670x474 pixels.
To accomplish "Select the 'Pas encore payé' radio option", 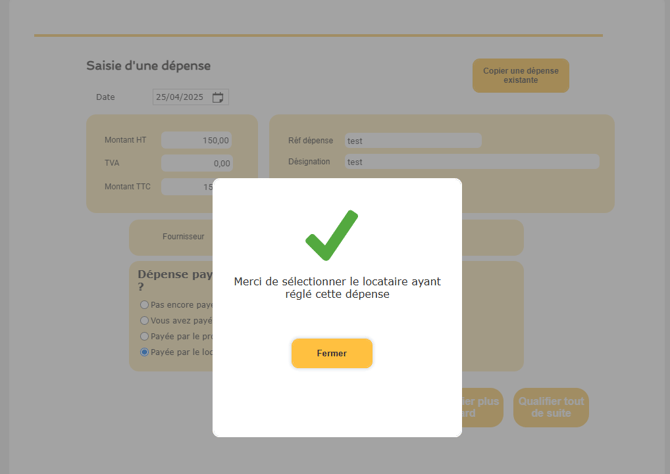I will tap(144, 305).
